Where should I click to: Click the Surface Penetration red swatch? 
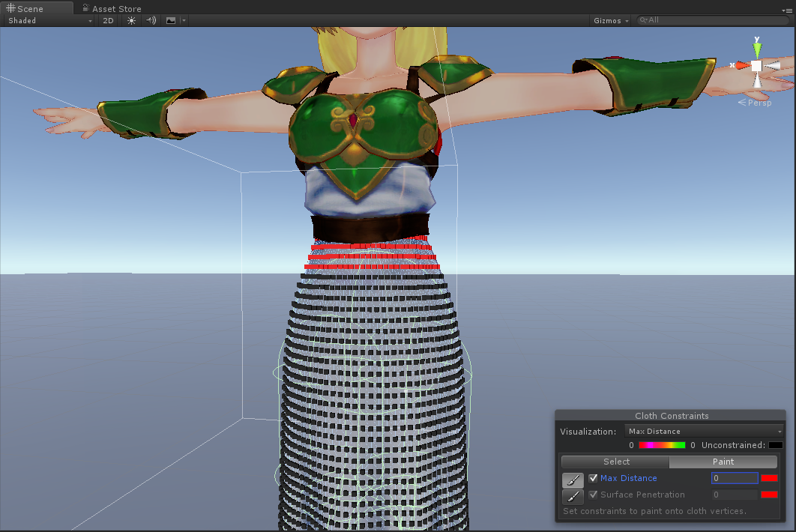click(x=769, y=495)
